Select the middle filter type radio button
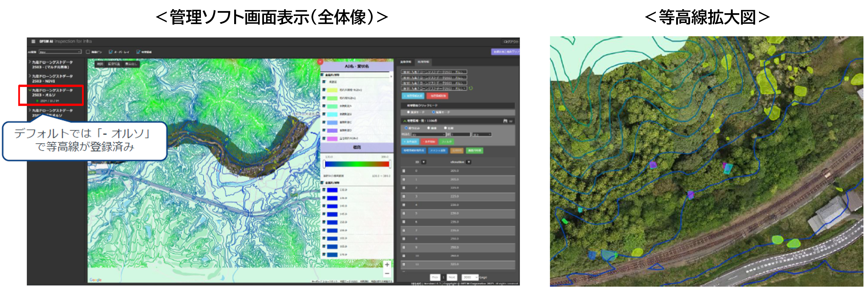The image size is (868, 287). pyautogui.click(x=429, y=128)
